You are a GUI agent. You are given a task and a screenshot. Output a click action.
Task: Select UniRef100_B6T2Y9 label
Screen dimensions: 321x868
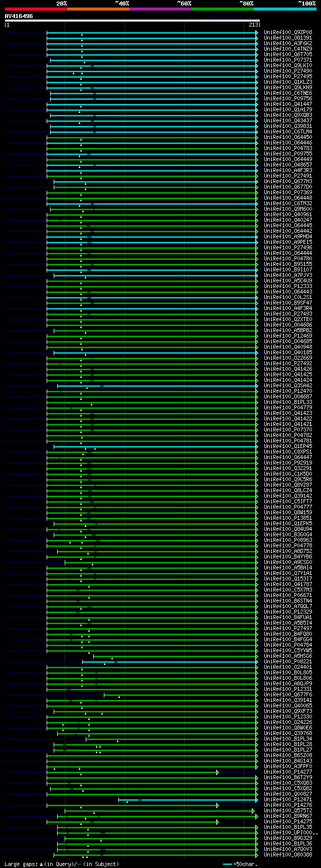288,778
